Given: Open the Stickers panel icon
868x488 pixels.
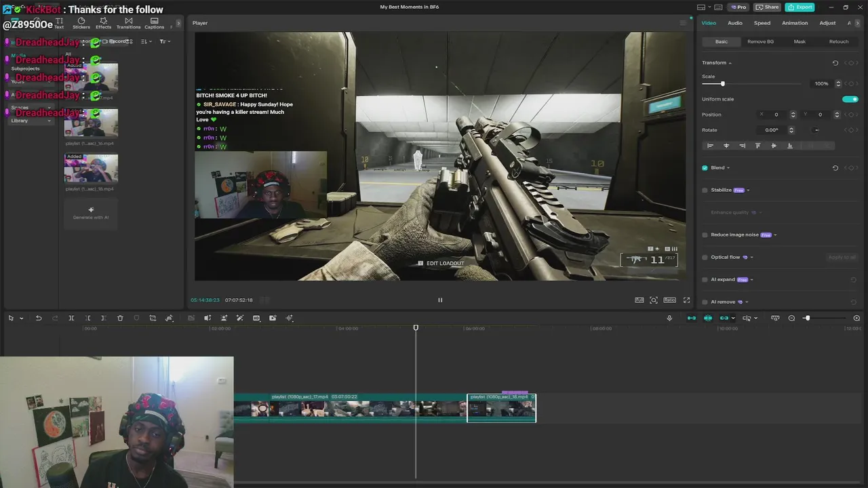Looking at the screenshot, I should (x=81, y=23).
